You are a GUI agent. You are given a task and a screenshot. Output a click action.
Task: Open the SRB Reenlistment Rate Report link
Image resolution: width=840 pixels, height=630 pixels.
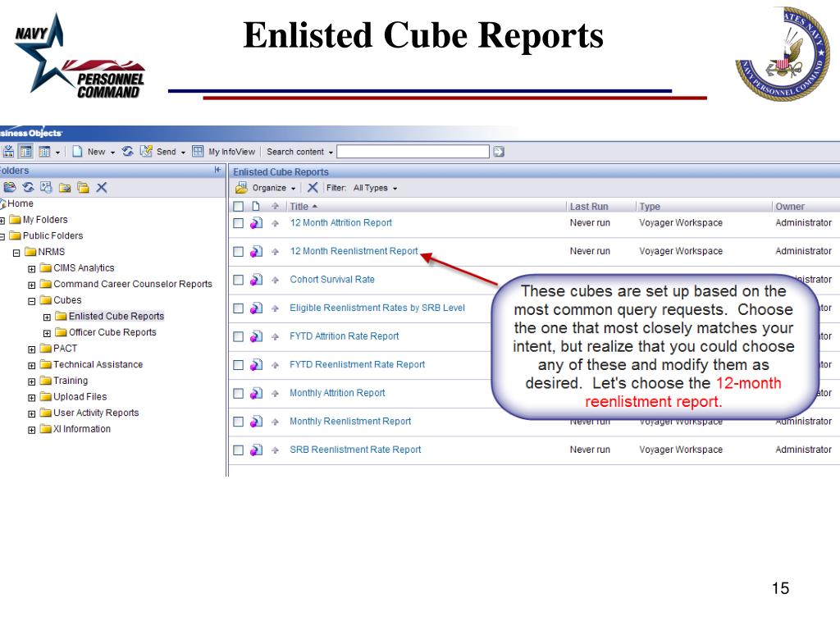click(x=355, y=450)
